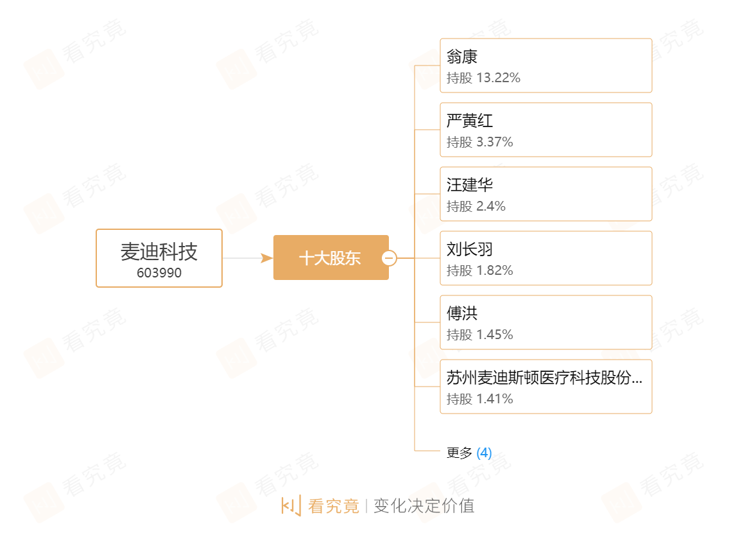Click the arrow pointing to 十大股东
This screenshot has height=533, width=756.
point(266,258)
